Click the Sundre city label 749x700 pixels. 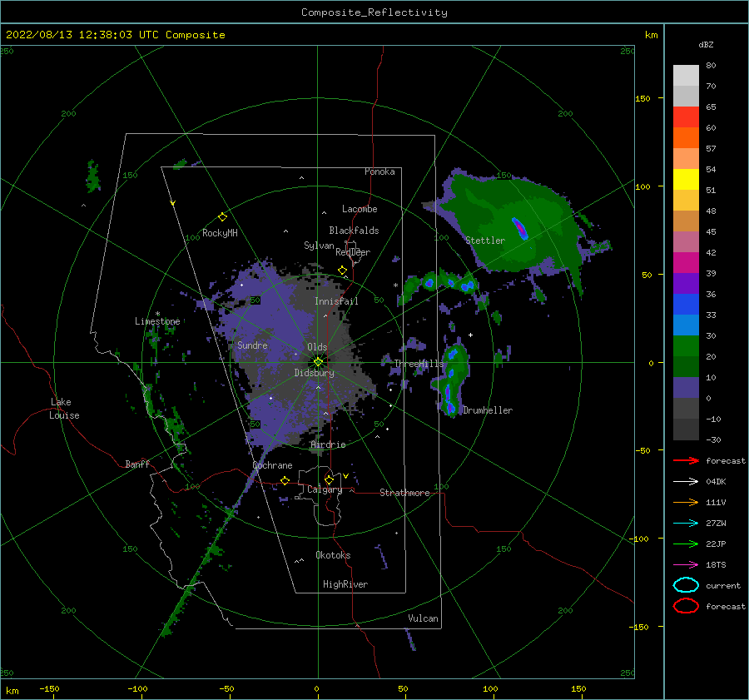[252, 345]
